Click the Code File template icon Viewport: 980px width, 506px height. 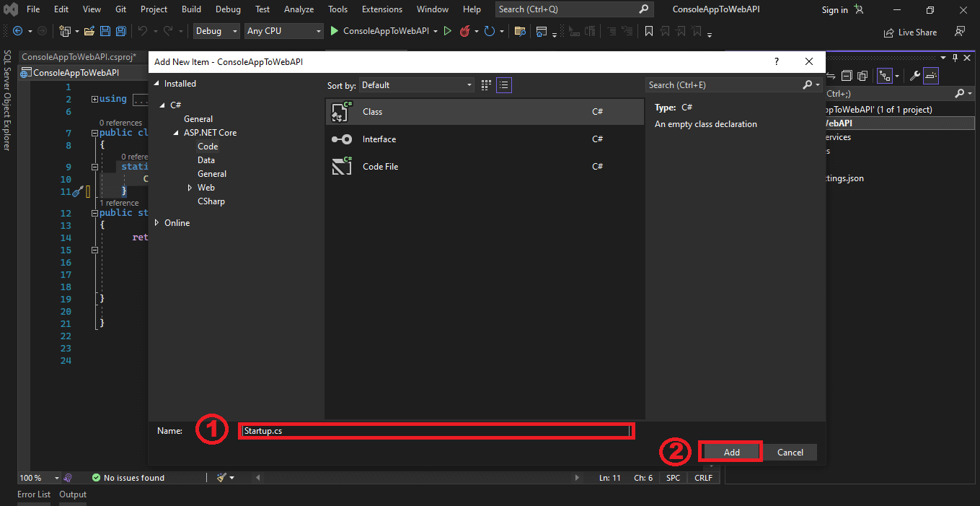pyautogui.click(x=341, y=166)
